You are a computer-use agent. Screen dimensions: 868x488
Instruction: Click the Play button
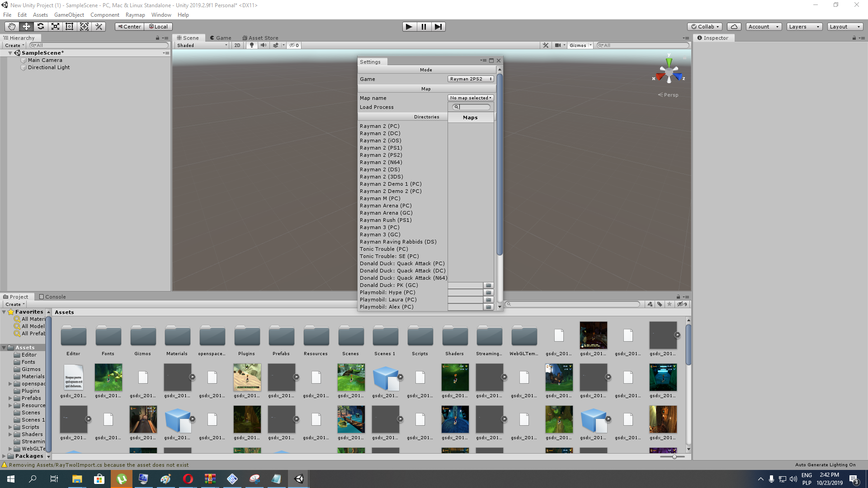pos(409,27)
